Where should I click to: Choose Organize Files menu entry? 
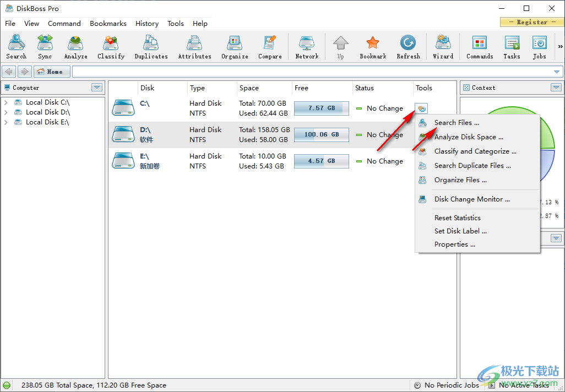coord(477,180)
